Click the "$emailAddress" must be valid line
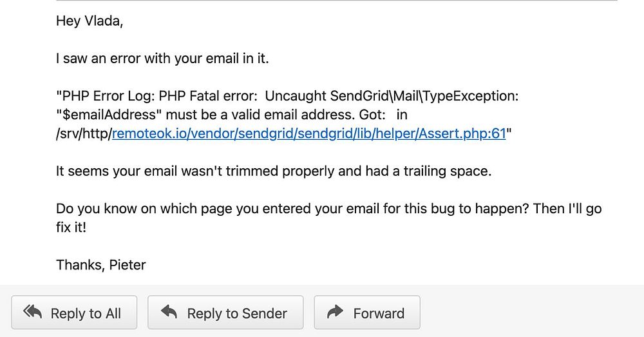The height and width of the screenshot is (337, 644). pyautogui.click(x=232, y=115)
